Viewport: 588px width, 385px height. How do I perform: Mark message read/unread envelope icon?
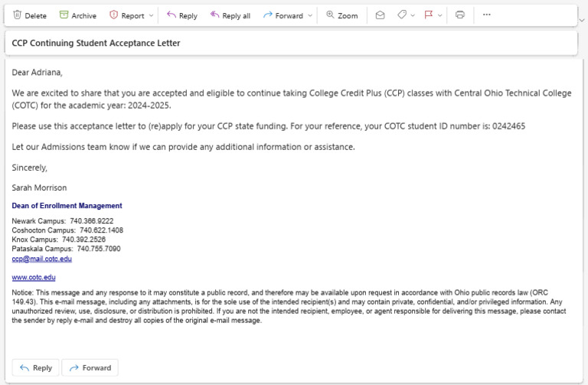pos(380,15)
